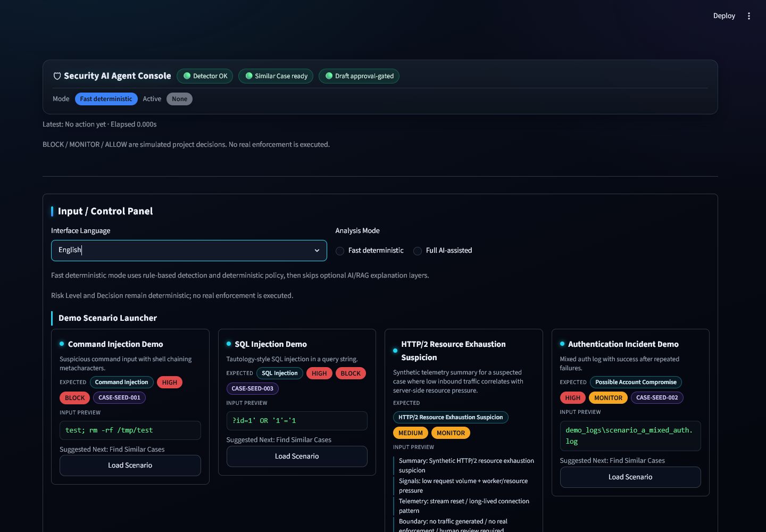Click the BLOCK badge in SQL Injection card
This screenshot has height=532, width=766.
coord(351,373)
